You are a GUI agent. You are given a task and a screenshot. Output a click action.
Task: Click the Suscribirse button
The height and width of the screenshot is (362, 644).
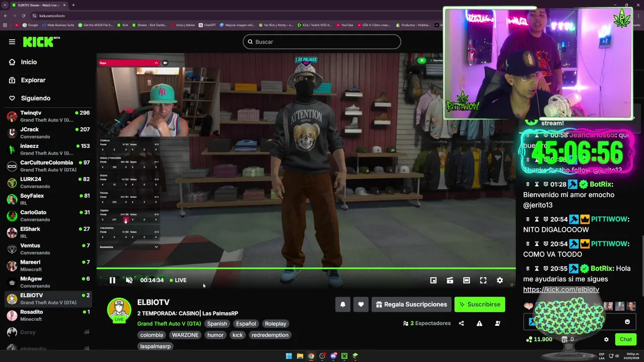(479, 304)
